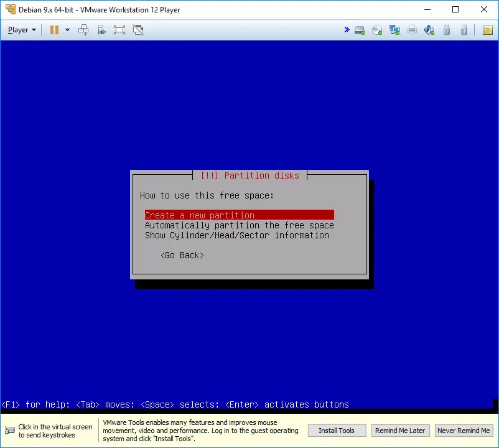The width and height of the screenshot is (499, 448).
Task: Click the hard disk device icon
Action: pyautogui.click(x=360, y=30)
